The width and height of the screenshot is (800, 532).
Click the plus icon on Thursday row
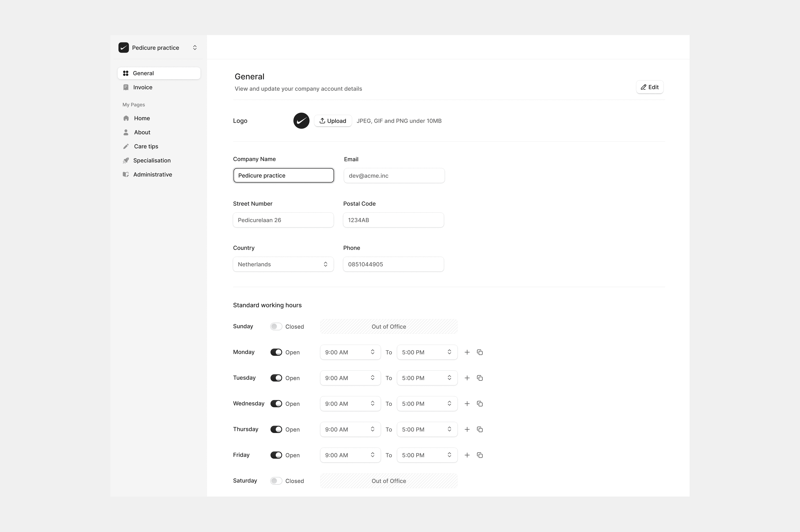click(x=467, y=429)
